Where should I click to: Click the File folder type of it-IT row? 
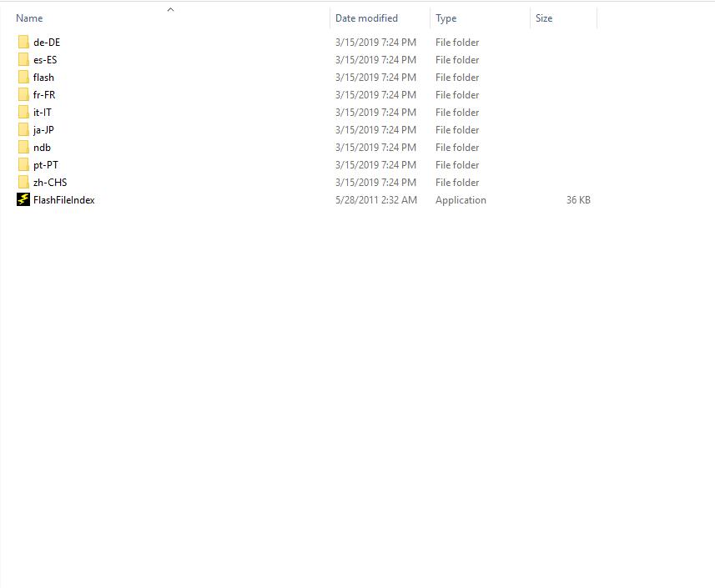tap(457, 113)
